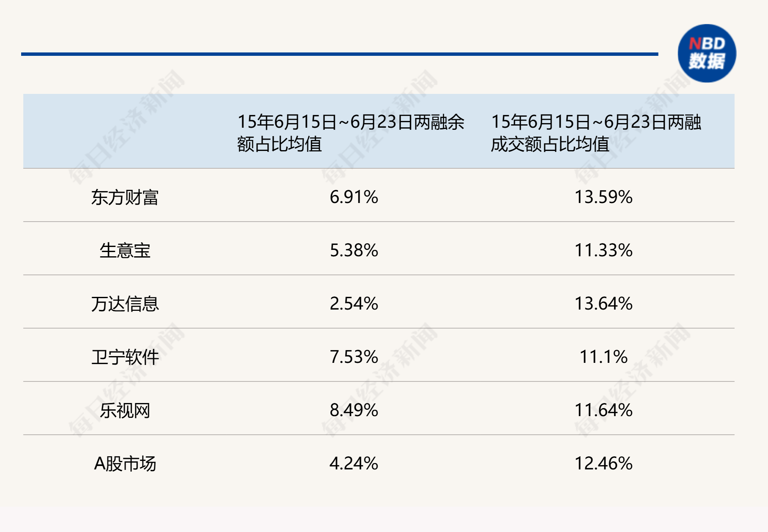This screenshot has width=768, height=532.
Task: Select the 万达信息 row label
Action: [x=125, y=304]
